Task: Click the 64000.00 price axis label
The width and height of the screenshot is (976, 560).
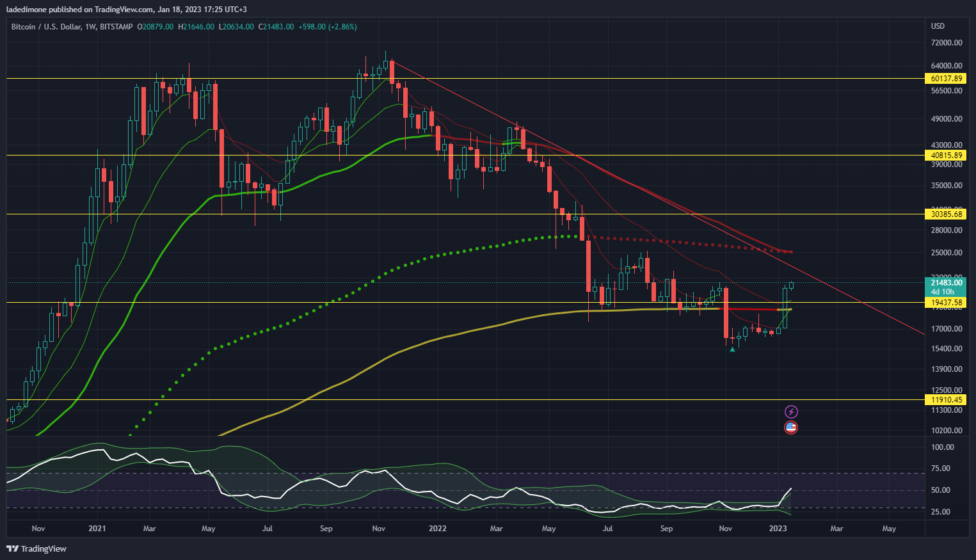Action: 947,66
